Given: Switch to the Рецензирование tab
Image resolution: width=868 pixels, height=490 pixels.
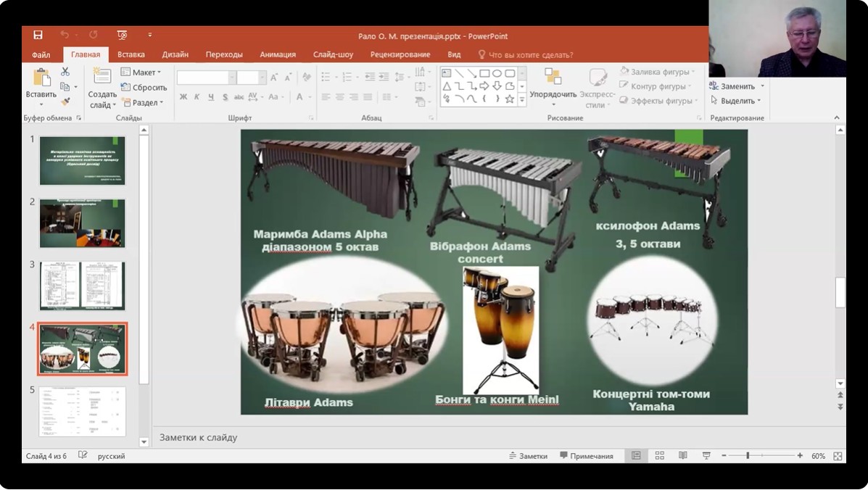Looking at the screenshot, I should [400, 55].
